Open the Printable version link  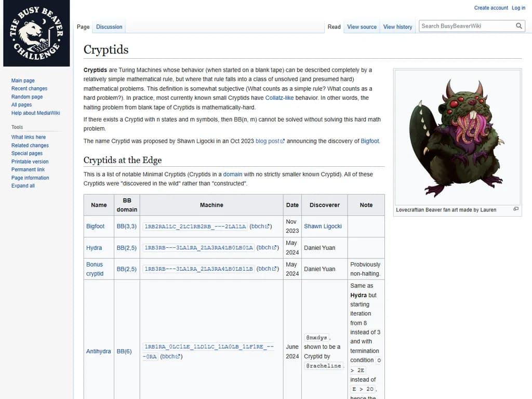[x=30, y=161]
